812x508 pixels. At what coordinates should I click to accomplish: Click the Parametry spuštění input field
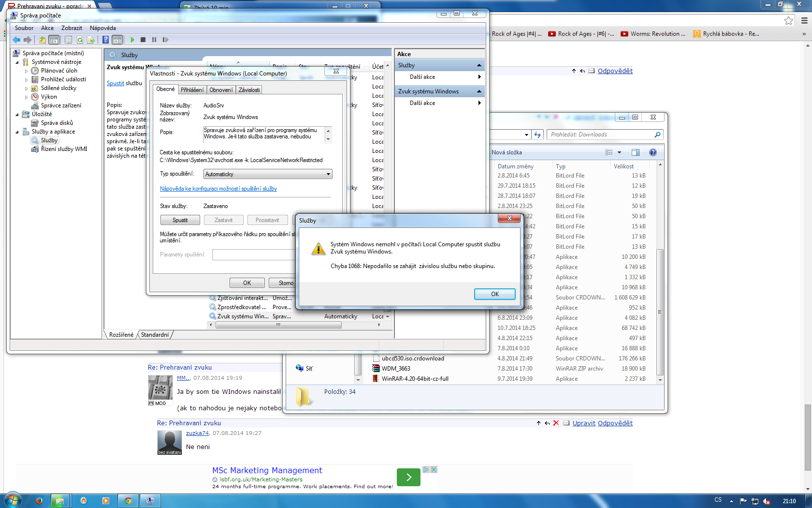pyautogui.click(x=254, y=254)
